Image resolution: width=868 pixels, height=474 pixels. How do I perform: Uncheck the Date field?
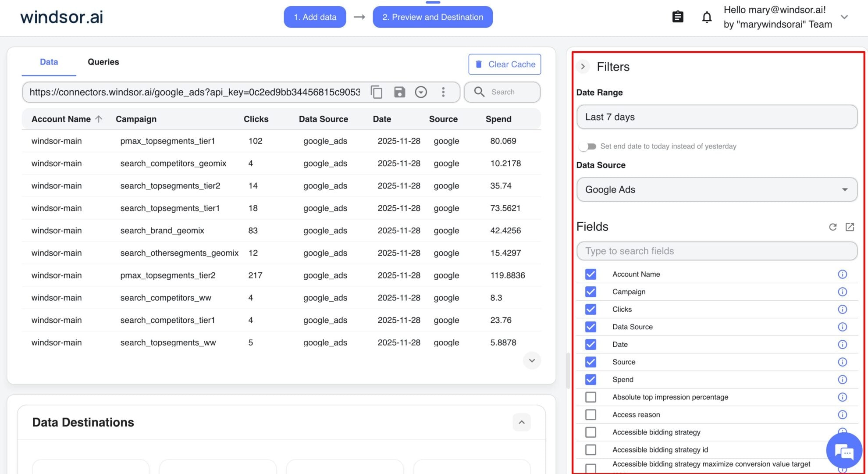point(591,344)
